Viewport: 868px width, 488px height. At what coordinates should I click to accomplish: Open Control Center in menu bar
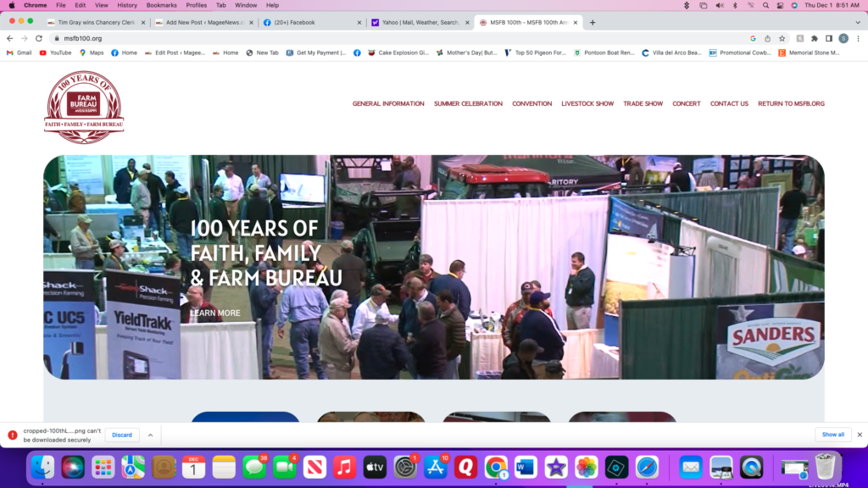click(x=780, y=5)
